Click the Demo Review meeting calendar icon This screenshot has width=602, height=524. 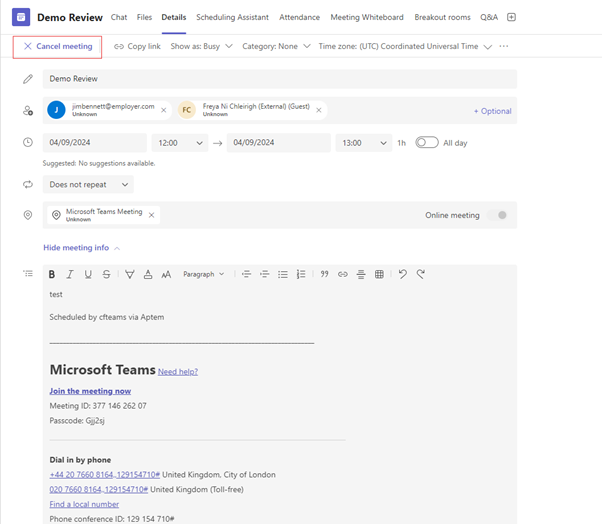pos(21,17)
